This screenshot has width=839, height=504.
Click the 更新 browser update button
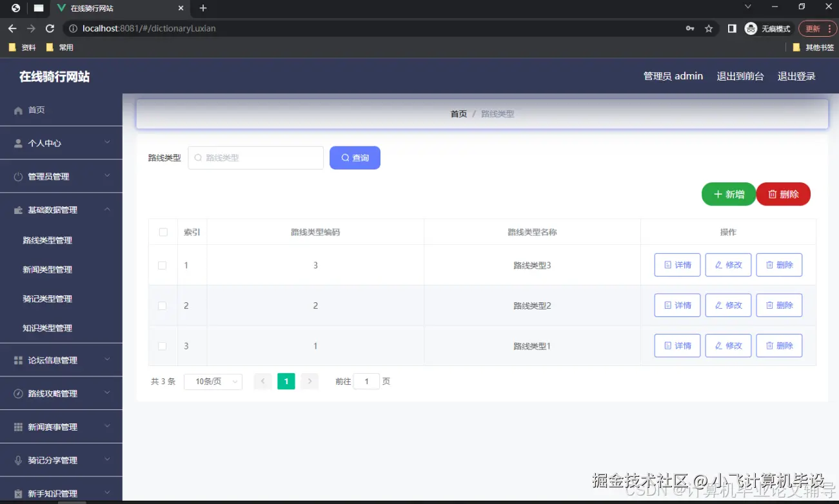(x=817, y=28)
